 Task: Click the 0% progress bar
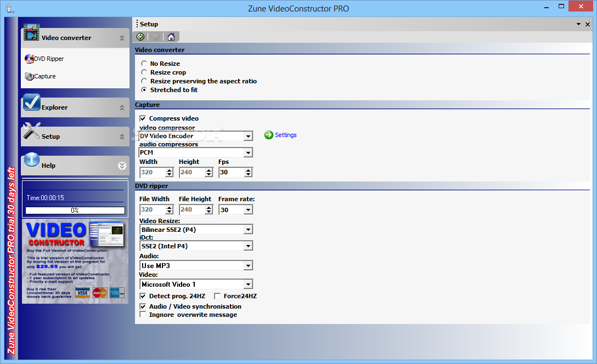(75, 211)
